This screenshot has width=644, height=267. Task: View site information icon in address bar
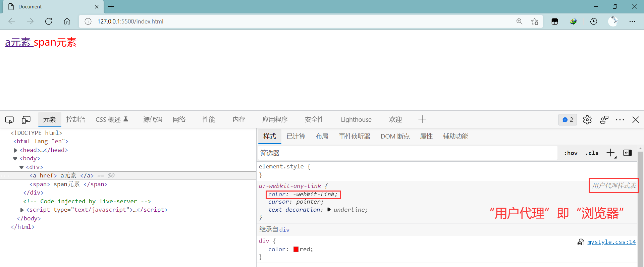point(88,21)
